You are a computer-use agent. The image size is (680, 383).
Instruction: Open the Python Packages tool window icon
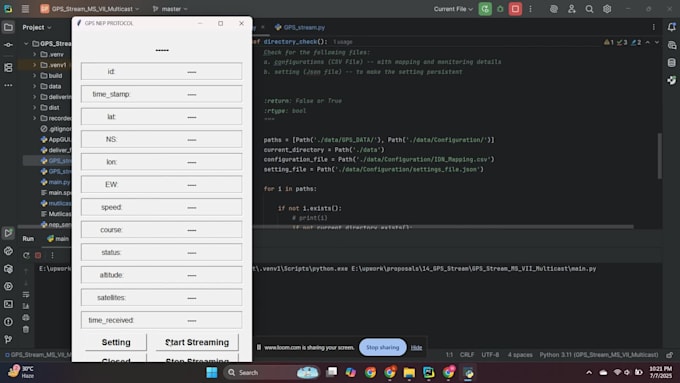(8, 268)
